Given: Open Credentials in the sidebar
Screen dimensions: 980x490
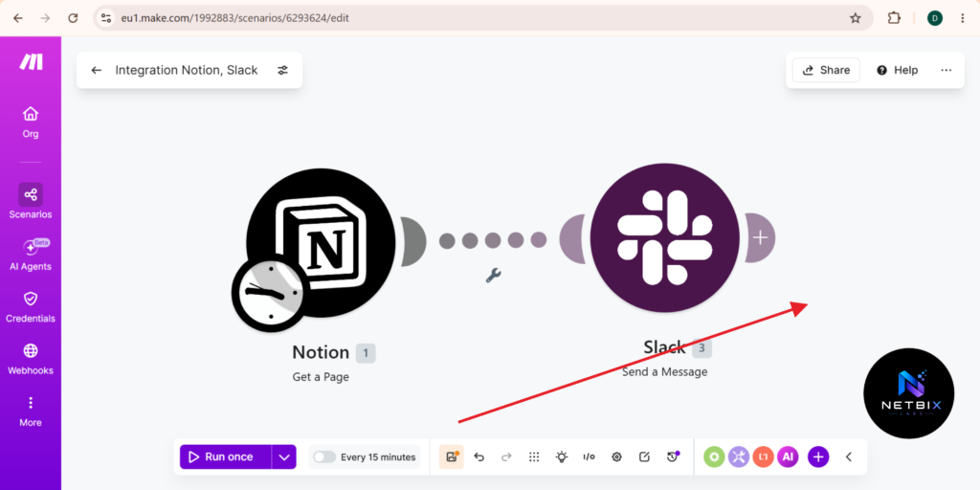Looking at the screenshot, I should coord(31,307).
